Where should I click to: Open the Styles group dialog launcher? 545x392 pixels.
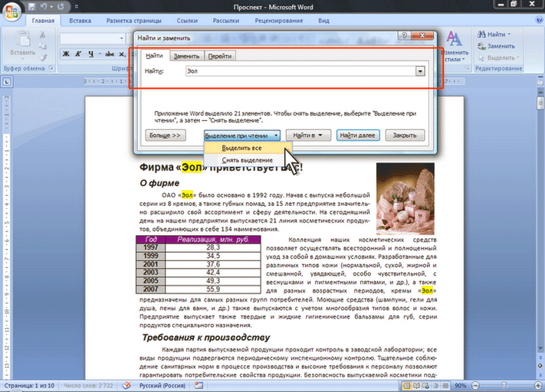tap(468, 68)
